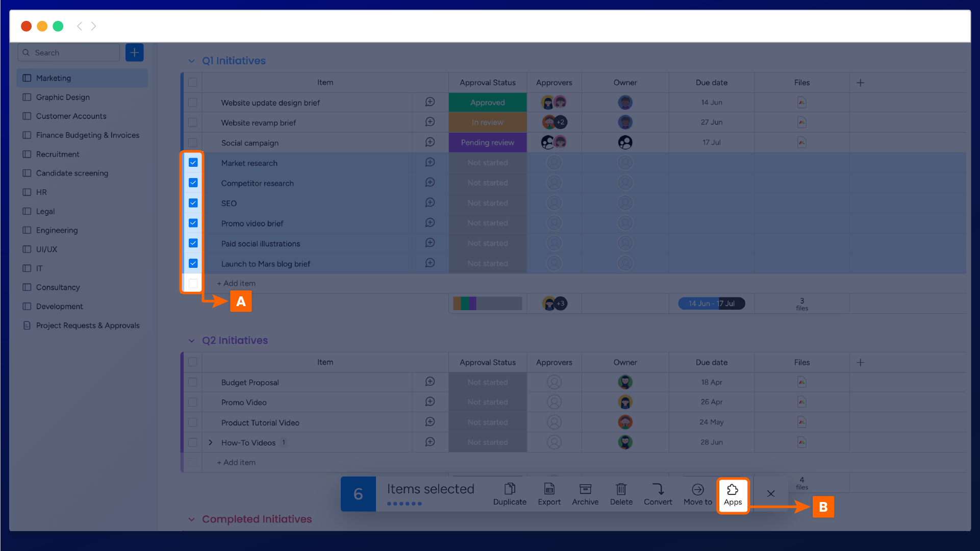Open the Graphic Design board
Image resolution: width=980 pixels, height=551 pixels.
pos(63,97)
